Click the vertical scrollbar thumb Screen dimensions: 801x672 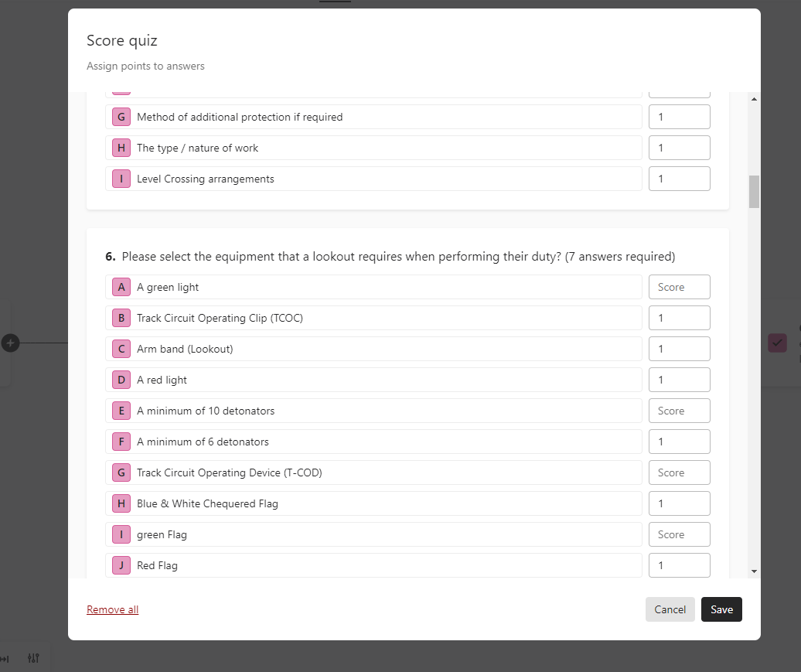pyautogui.click(x=754, y=192)
